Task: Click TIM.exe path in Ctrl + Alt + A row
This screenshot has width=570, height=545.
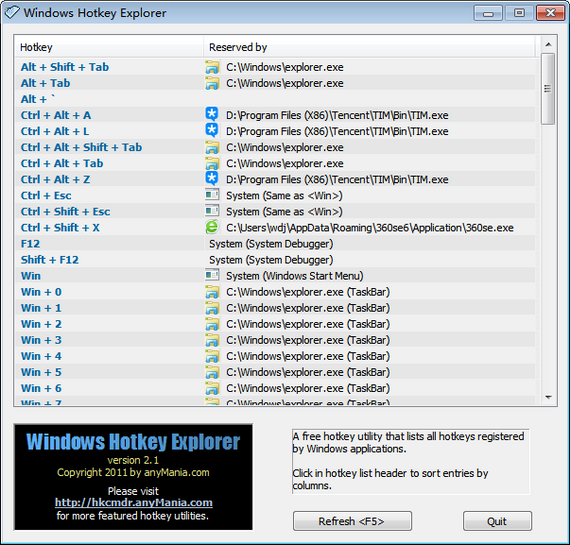Action: point(337,116)
